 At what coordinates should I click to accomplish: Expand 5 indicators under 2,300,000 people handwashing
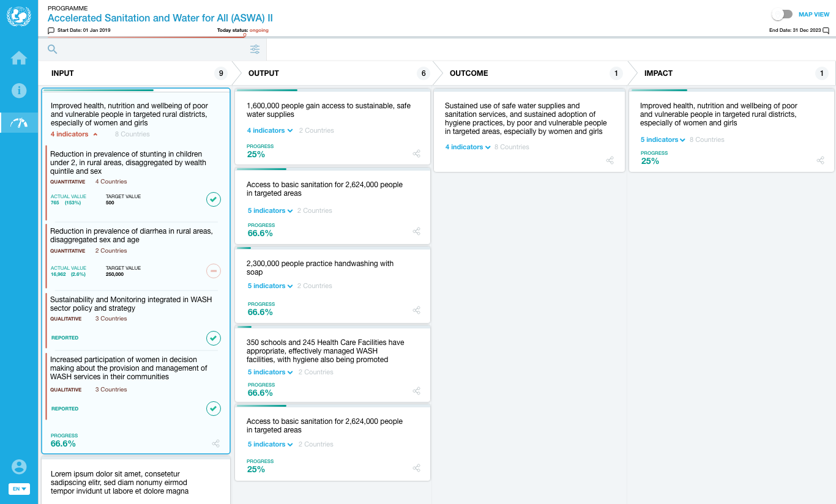pyautogui.click(x=271, y=286)
